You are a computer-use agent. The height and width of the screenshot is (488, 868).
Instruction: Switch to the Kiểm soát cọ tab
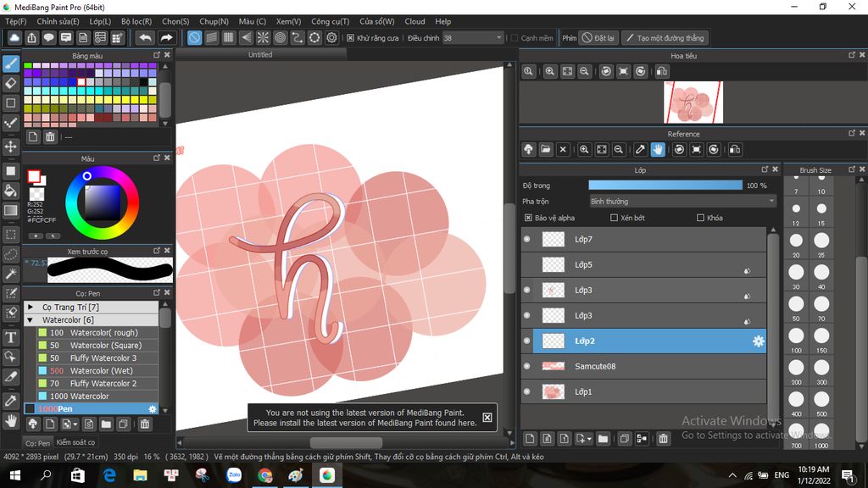point(75,442)
